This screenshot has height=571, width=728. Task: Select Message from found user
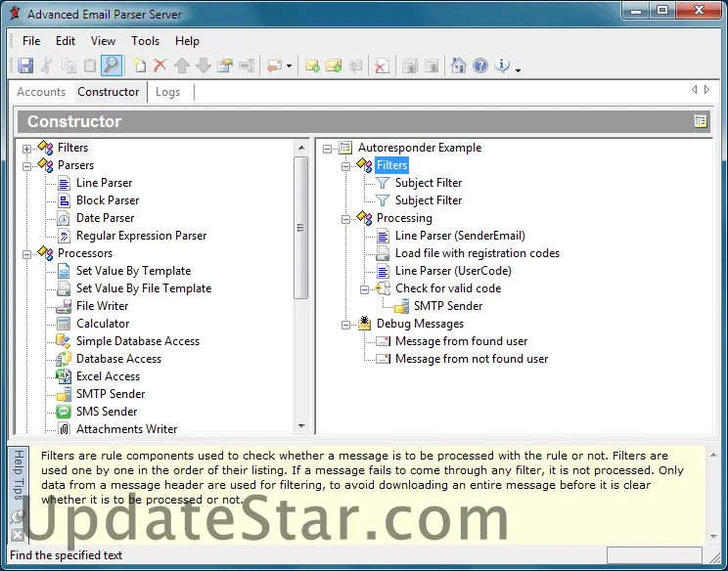tap(462, 341)
